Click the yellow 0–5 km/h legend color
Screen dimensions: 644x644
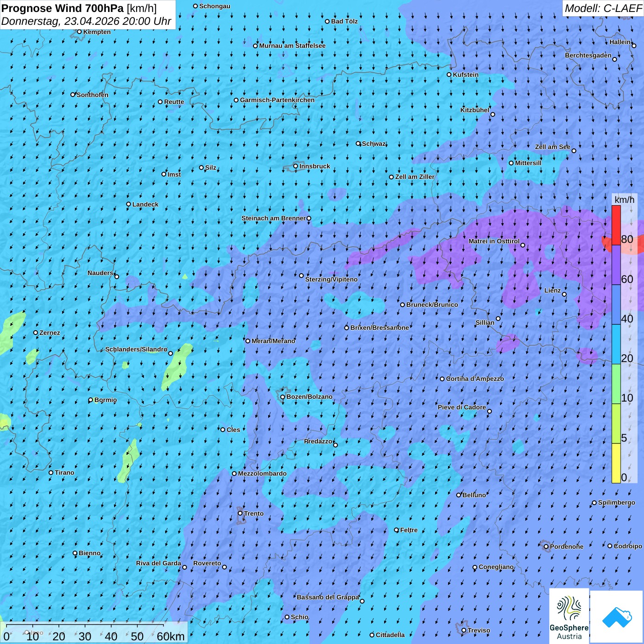point(616,463)
